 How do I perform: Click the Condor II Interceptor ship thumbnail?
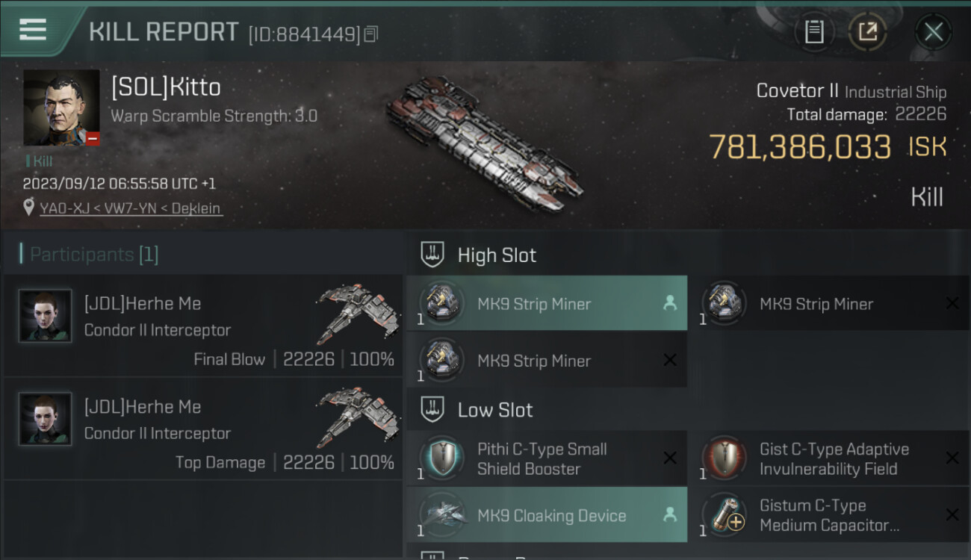pos(354,314)
